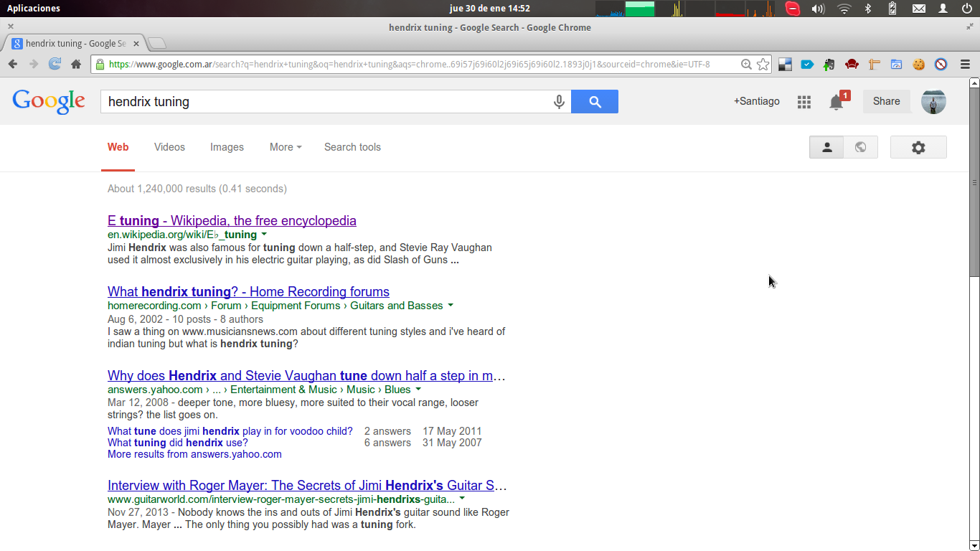
Task: Click the zoom magnifier icon in address bar
Action: (x=746, y=65)
